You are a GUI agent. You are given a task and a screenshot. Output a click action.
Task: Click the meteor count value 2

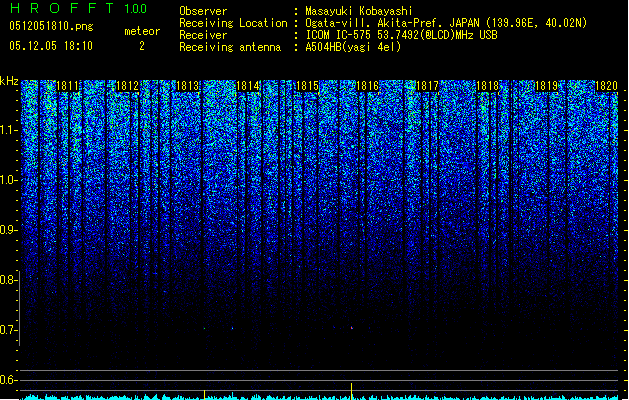[142, 46]
